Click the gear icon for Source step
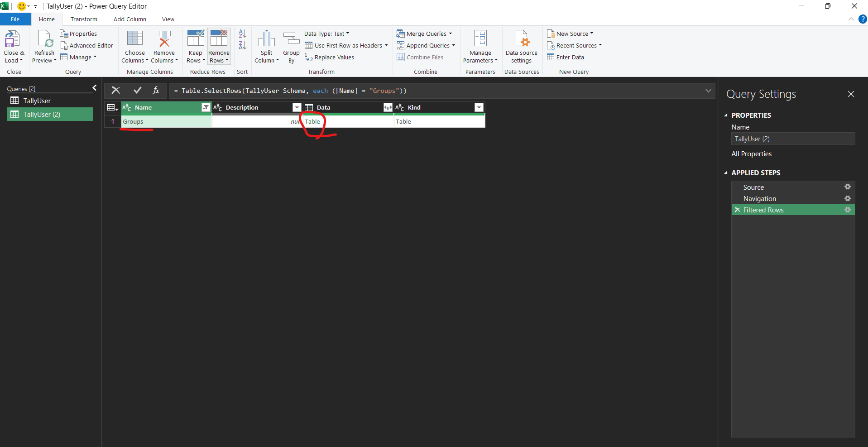This screenshot has height=447, width=868. point(847,187)
